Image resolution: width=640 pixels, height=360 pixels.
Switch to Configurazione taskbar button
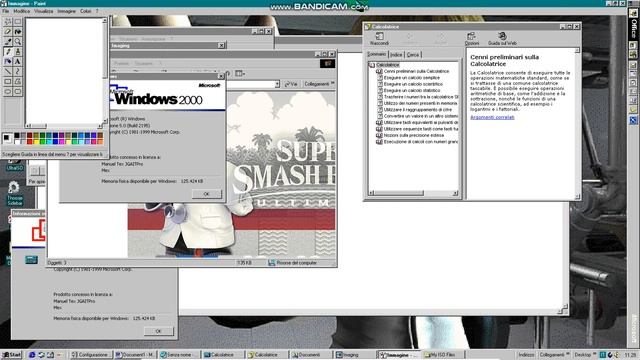[x=90, y=355]
